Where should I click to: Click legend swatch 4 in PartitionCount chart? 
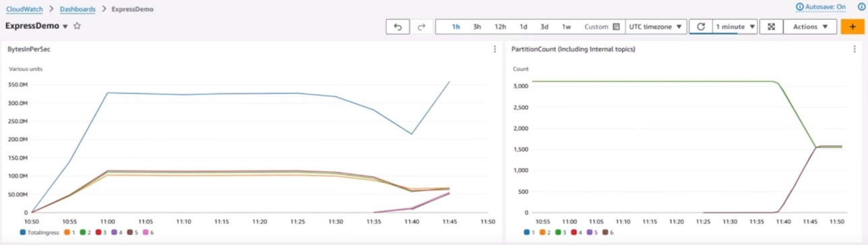pos(573,232)
